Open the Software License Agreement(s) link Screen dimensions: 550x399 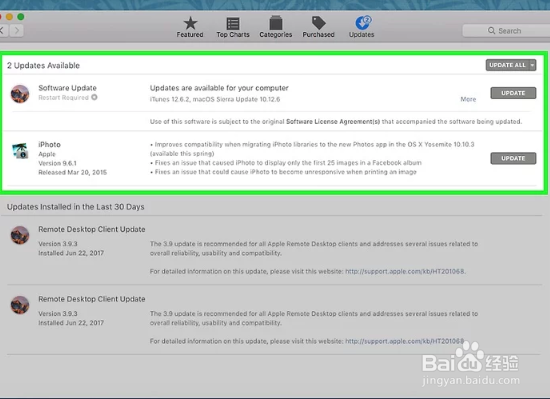pyautogui.click(x=333, y=121)
